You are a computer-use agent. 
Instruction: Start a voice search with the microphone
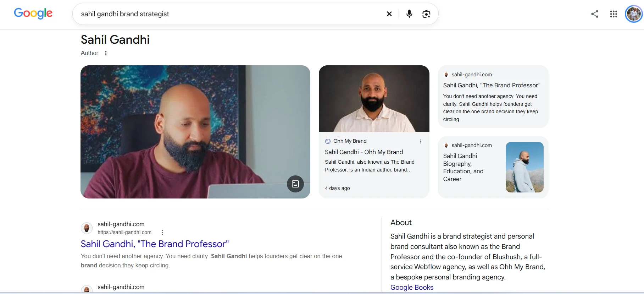[x=409, y=14]
